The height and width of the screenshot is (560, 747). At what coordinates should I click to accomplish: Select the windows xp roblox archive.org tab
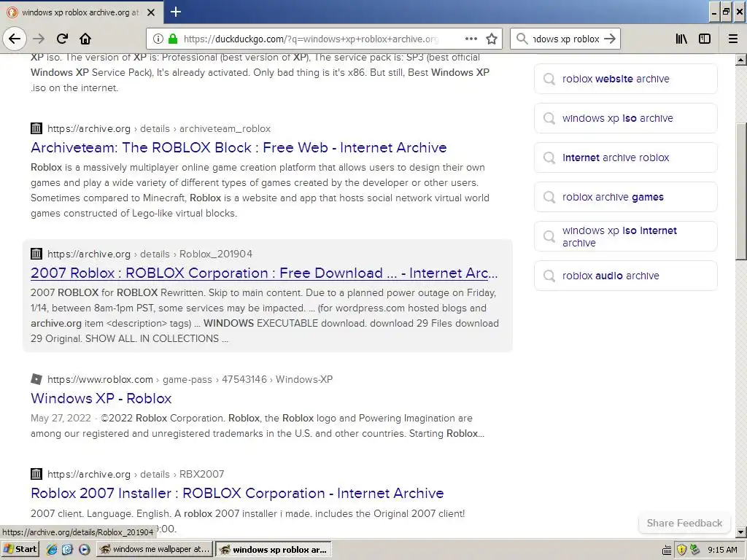point(81,12)
